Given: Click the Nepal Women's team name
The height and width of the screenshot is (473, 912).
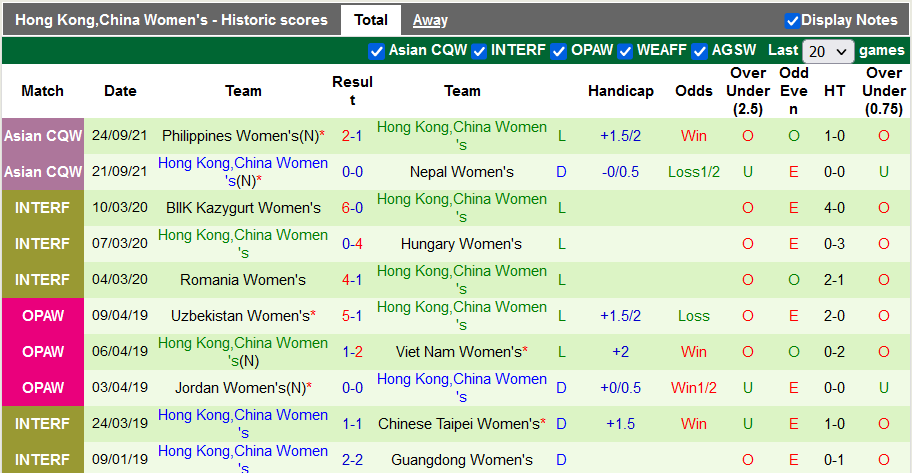Looking at the screenshot, I should pos(462,172).
